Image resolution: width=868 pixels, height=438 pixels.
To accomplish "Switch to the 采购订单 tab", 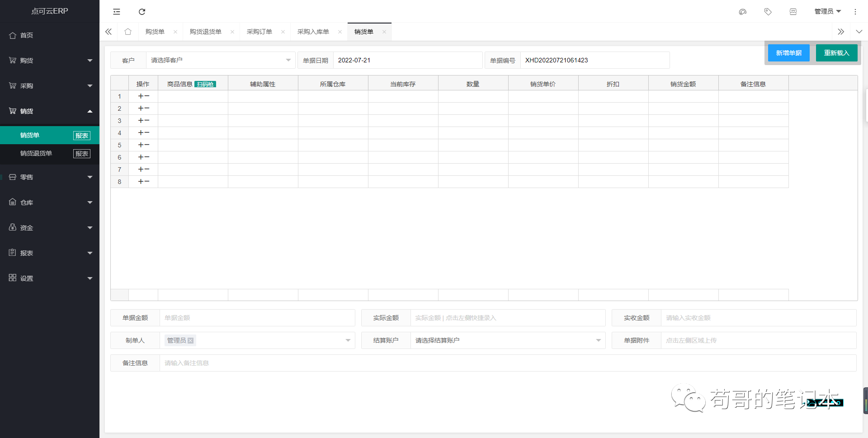I will tap(259, 32).
